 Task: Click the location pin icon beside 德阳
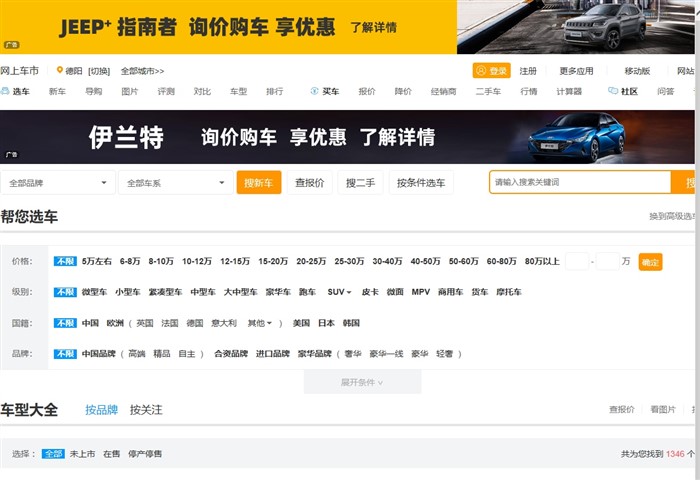tap(59, 70)
